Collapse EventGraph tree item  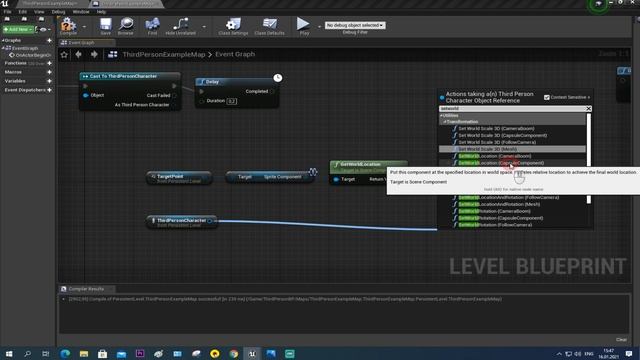tap(3, 48)
